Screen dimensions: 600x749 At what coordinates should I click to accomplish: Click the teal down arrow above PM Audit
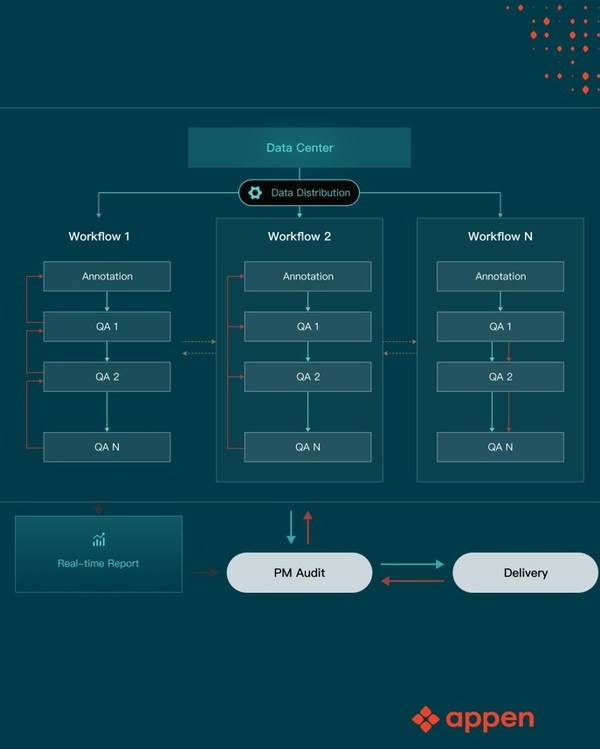pyautogui.click(x=291, y=527)
